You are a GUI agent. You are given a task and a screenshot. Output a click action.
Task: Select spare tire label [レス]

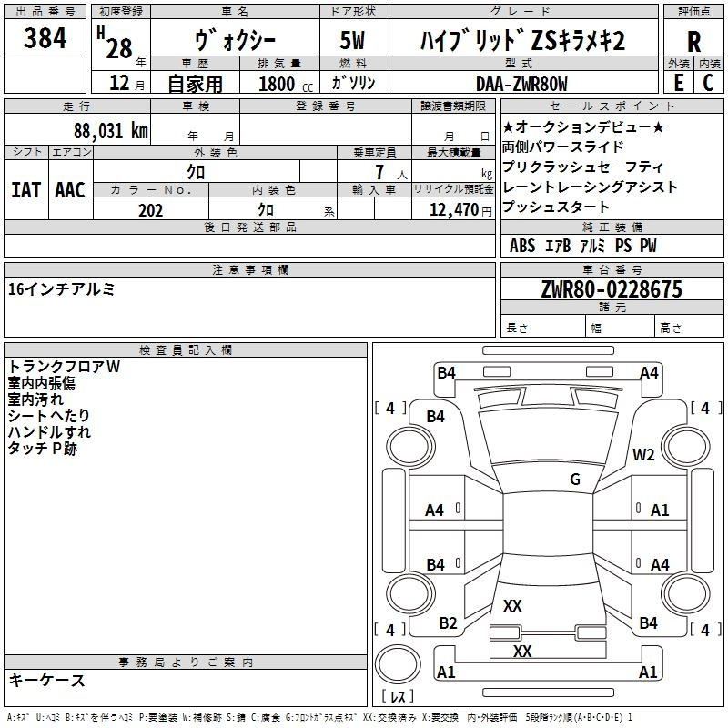(x=398, y=696)
